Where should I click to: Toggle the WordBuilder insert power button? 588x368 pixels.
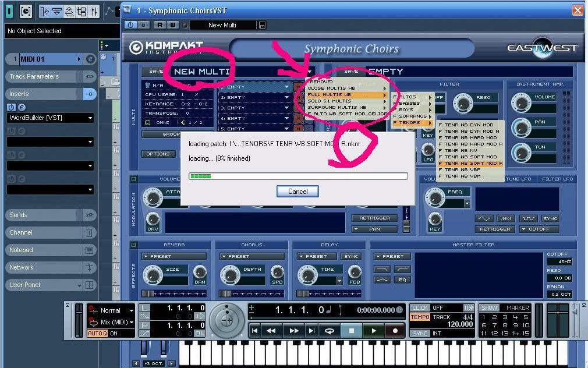tap(11, 107)
